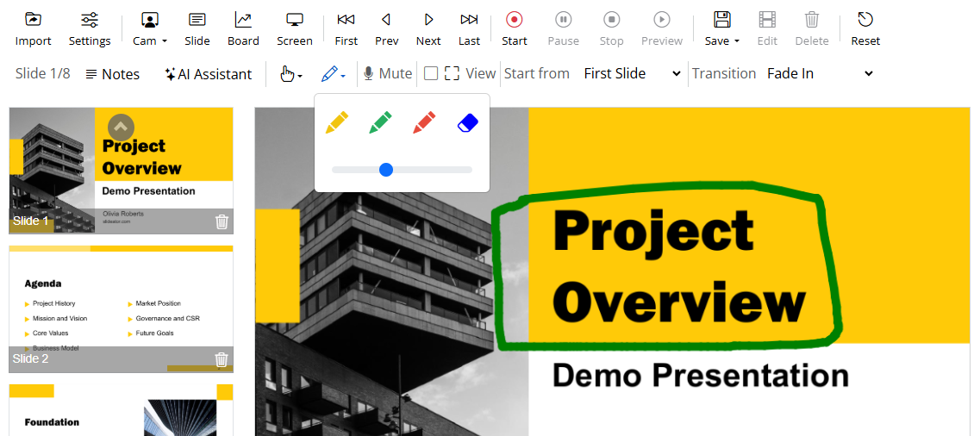Image resolution: width=980 pixels, height=436 pixels.
Task: Click the Import folder icon
Action: coord(33,19)
